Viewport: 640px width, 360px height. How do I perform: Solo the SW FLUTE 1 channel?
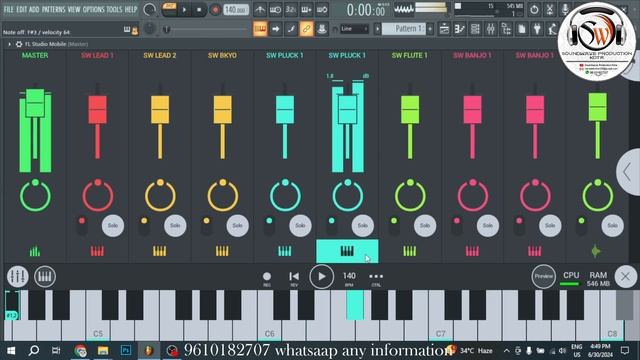tap(425, 225)
